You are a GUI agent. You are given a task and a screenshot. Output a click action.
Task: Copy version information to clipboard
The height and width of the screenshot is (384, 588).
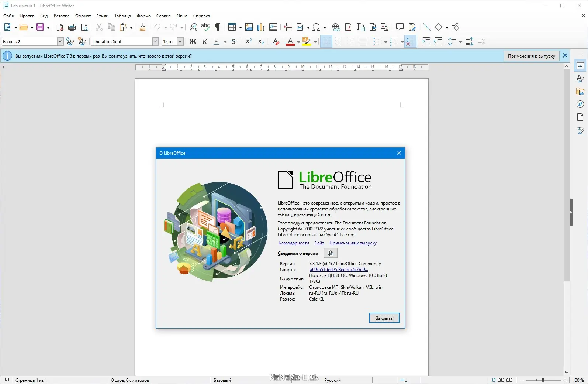(331, 253)
